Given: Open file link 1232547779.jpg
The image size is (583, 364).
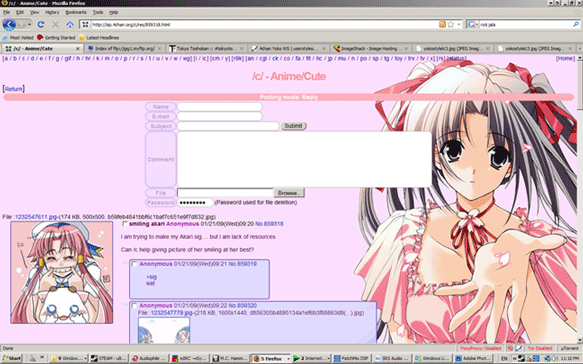Looking at the screenshot, I should coord(172,313).
